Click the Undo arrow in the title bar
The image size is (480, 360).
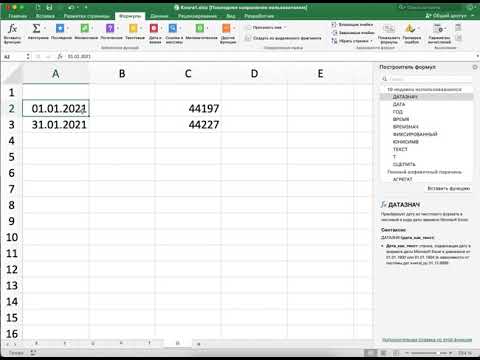click(x=71, y=7)
